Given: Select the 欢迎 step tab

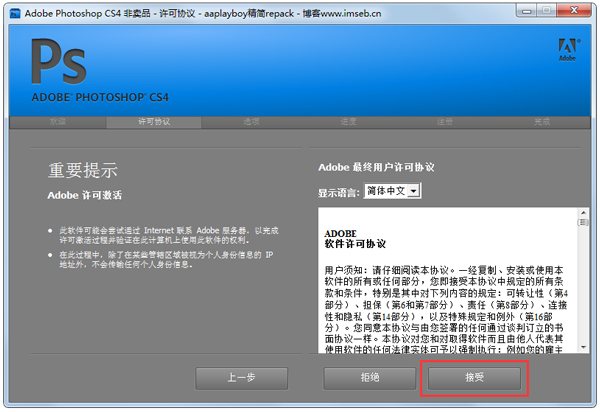Looking at the screenshot, I should [x=58, y=122].
